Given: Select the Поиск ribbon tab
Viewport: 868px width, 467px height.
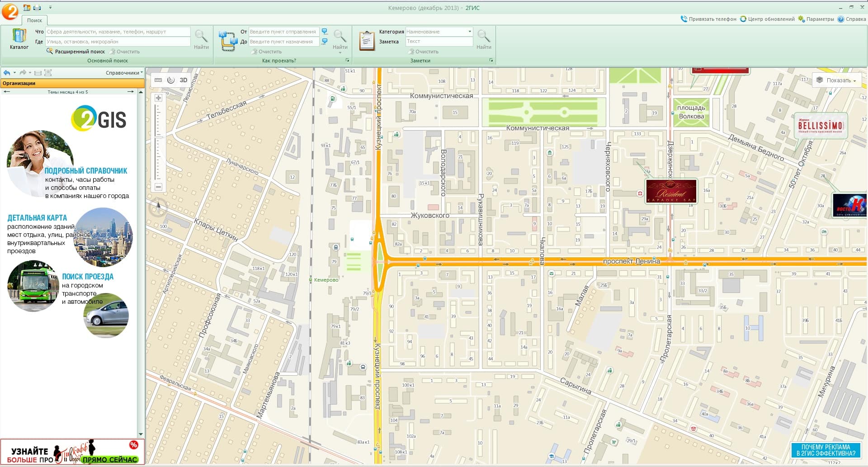Looking at the screenshot, I should coord(34,20).
